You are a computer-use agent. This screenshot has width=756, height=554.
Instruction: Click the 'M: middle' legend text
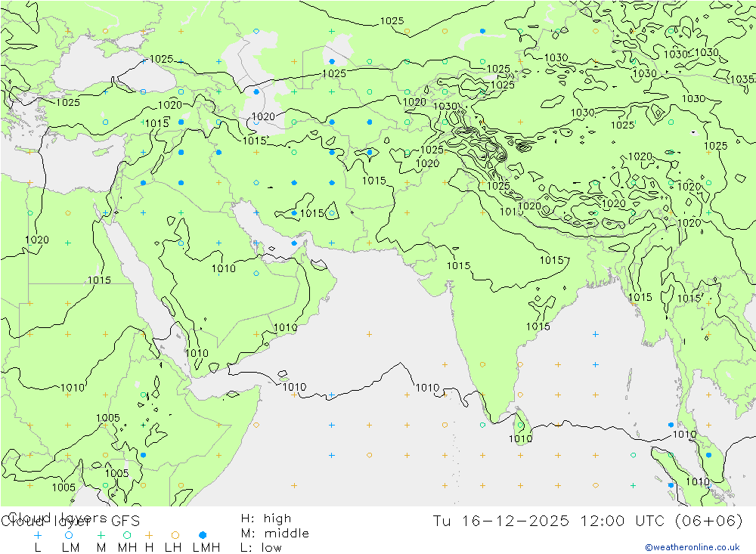coord(275,534)
